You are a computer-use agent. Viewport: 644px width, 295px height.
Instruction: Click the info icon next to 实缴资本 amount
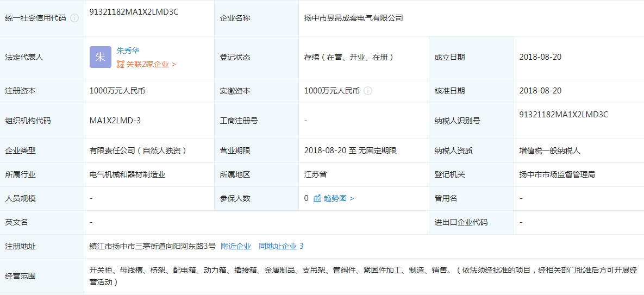coord(368,91)
